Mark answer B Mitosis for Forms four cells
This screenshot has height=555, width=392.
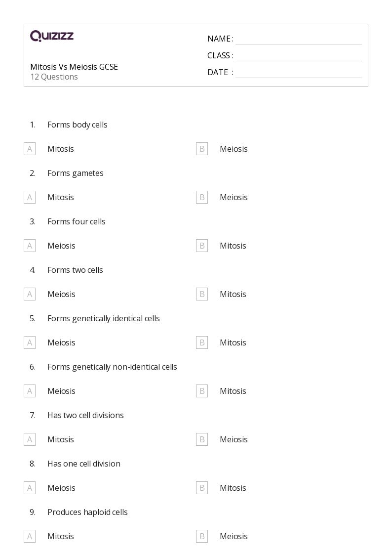click(x=202, y=246)
